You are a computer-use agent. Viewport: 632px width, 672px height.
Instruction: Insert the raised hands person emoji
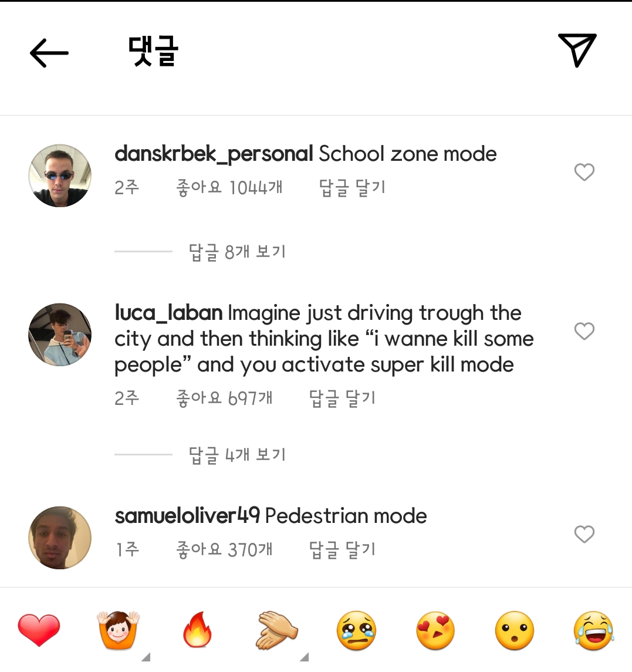pyautogui.click(x=119, y=630)
